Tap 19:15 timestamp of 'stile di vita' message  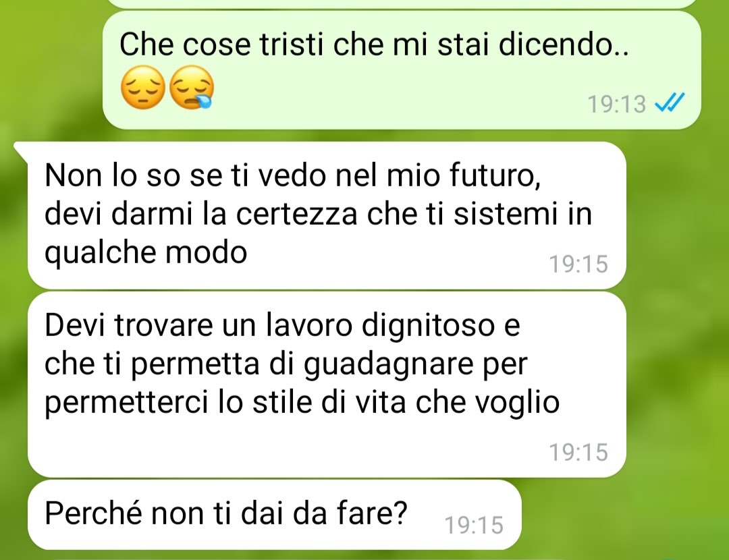click(578, 452)
